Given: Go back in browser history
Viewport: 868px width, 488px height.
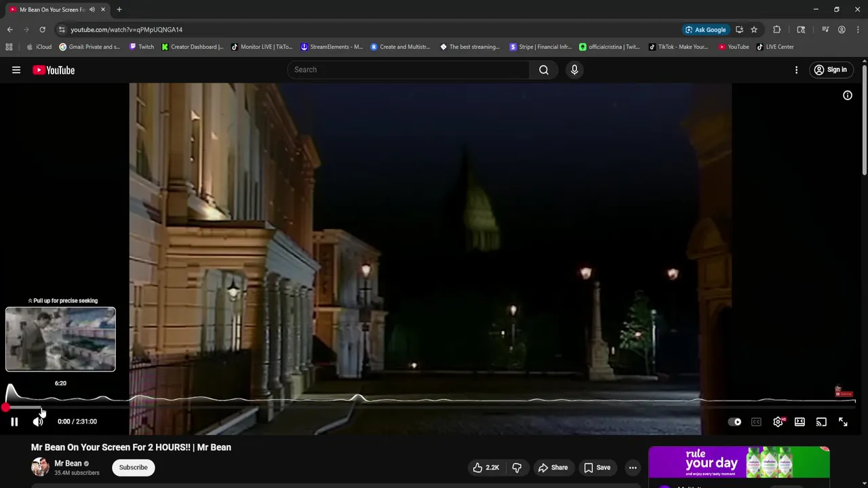Looking at the screenshot, I should coord(9,30).
